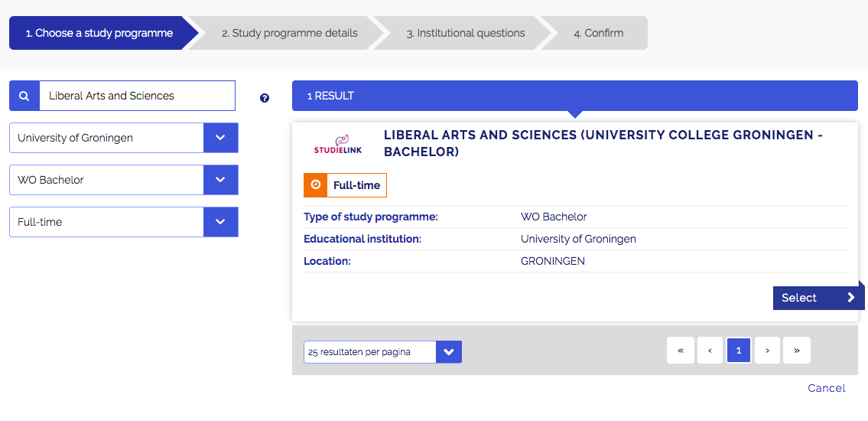868x421 pixels.
Task: Go to step 1 Choose a study programme
Action: (x=99, y=33)
